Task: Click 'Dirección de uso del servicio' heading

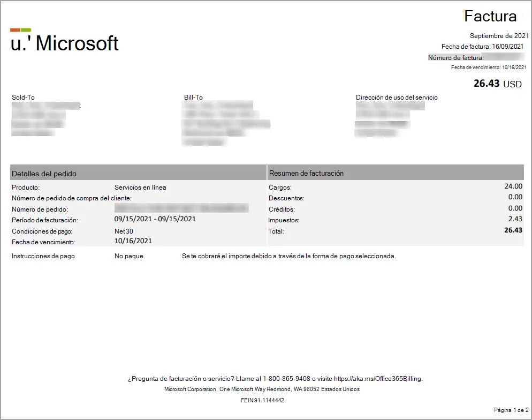Action: pos(397,97)
